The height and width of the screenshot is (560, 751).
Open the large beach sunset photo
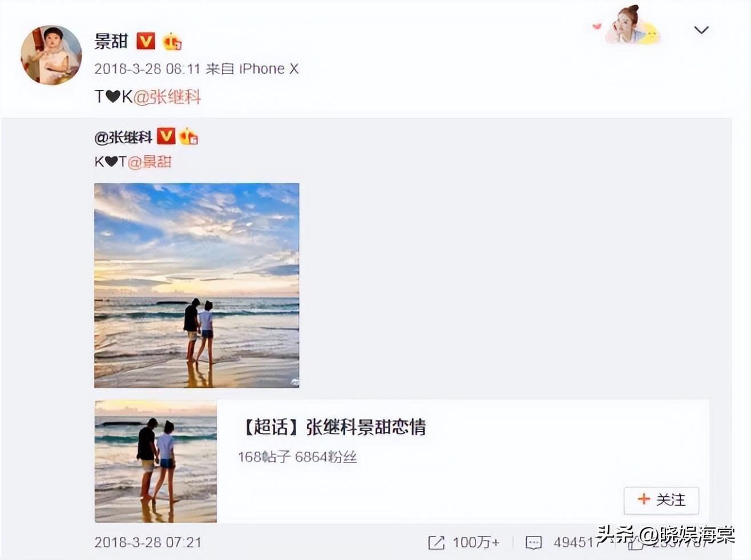(x=197, y=285)
